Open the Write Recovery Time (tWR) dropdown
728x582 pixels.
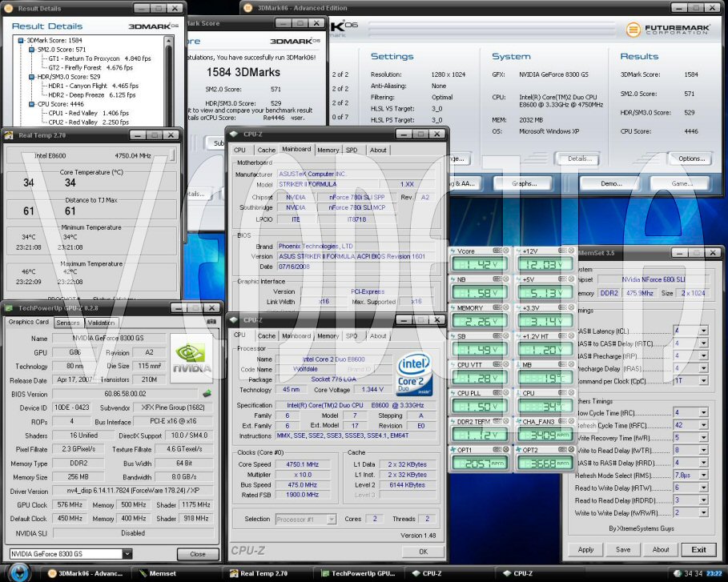pos(704,438)
